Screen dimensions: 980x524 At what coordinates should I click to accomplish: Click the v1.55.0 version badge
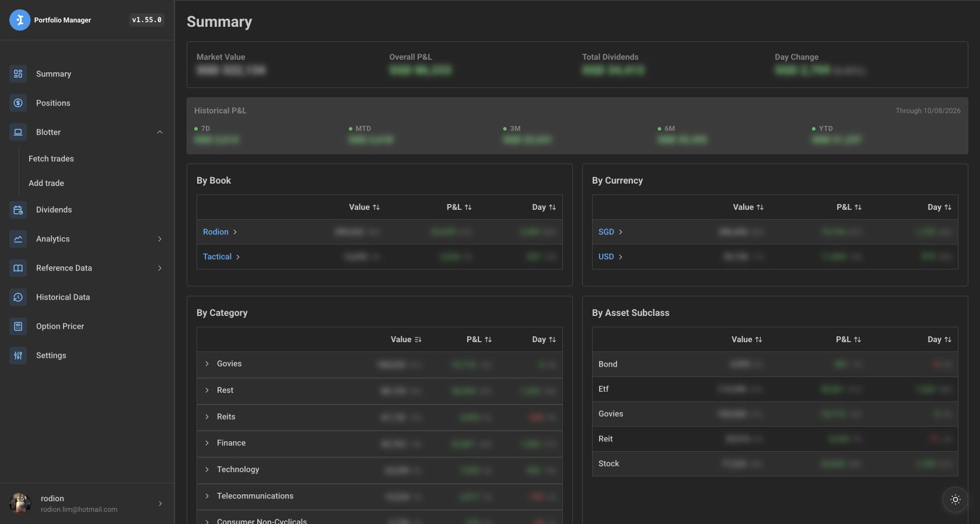[146, 20]
